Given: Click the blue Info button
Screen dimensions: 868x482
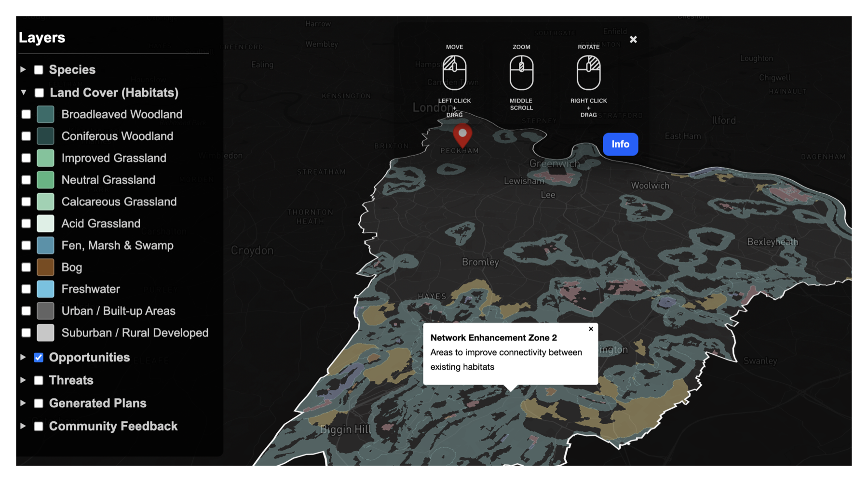Looking at the screenshot, I should [620, 144].
